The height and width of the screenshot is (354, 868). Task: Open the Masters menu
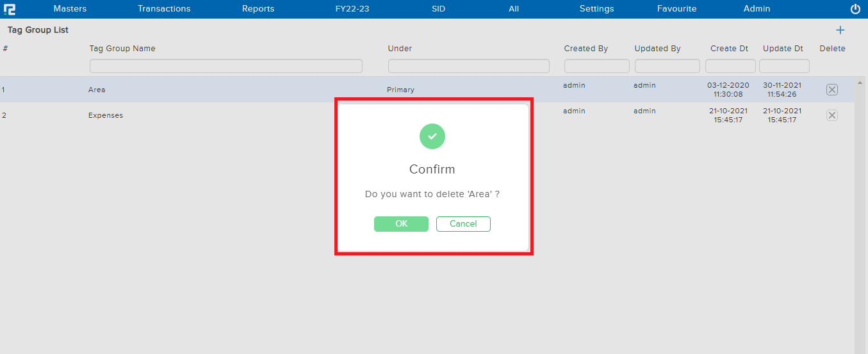pyautogui.click(x=70, y=9)
